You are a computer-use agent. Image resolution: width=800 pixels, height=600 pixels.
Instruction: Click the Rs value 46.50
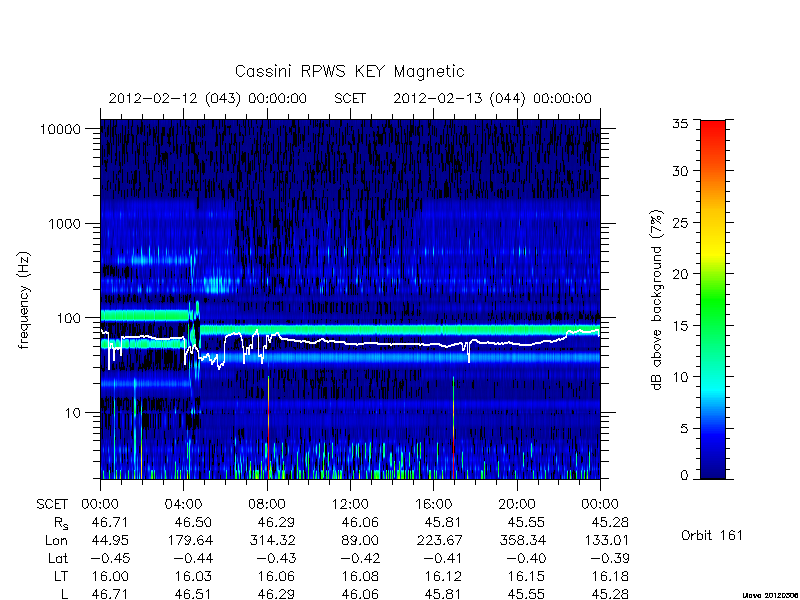click(x=193, y=522)
